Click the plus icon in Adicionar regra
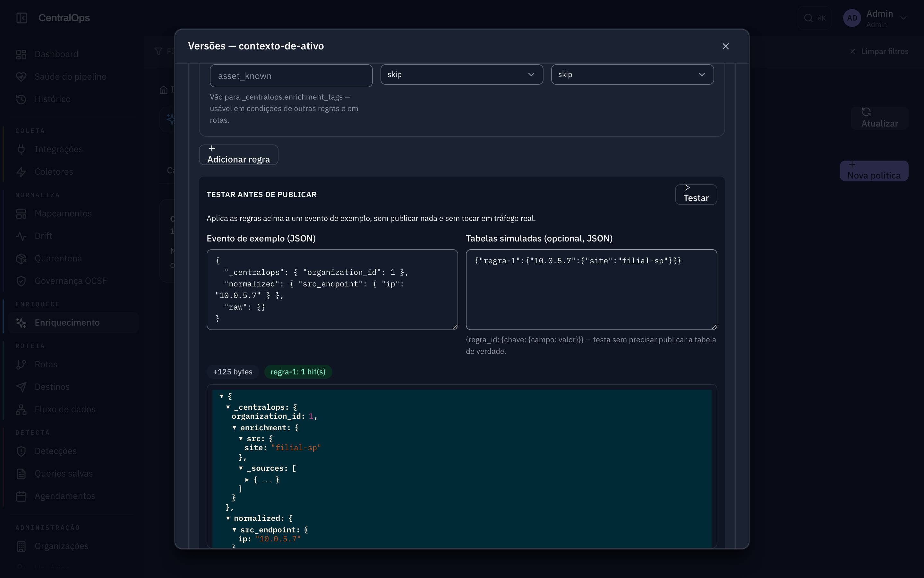The height and width of the screenshot is (578, 924). coord(211,148)
